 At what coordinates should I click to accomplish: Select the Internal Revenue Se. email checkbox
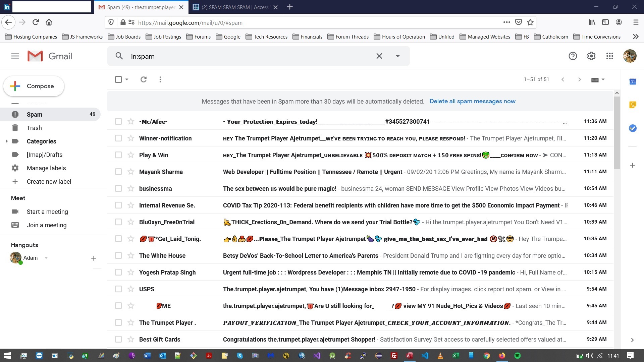(x=118, y=205)
